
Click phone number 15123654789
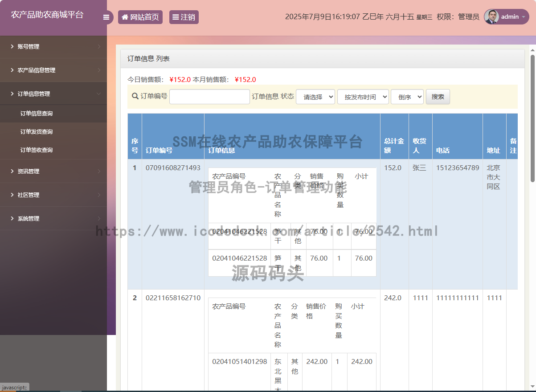(458, 167)
